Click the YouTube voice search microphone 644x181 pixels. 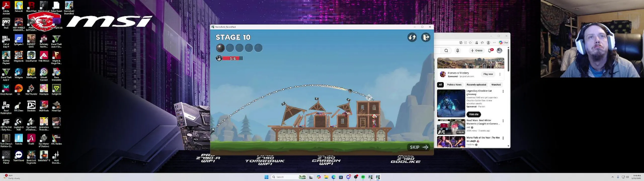point(458,51)
